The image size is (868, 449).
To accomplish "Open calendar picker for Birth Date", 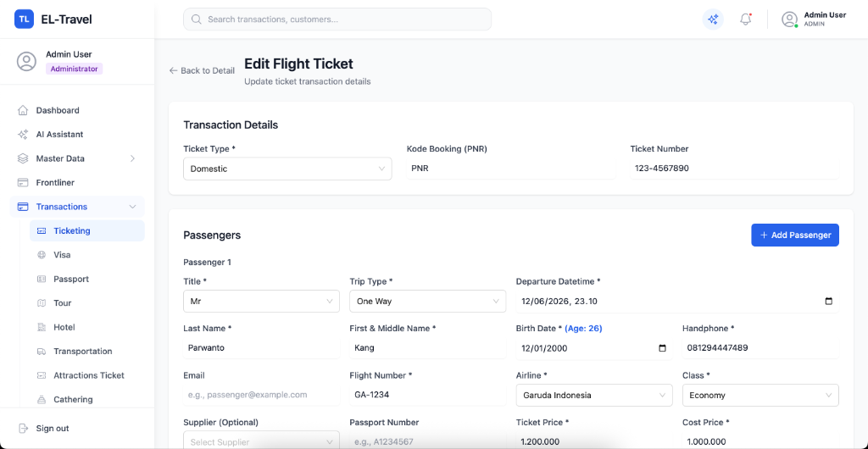I will [662, 348].
